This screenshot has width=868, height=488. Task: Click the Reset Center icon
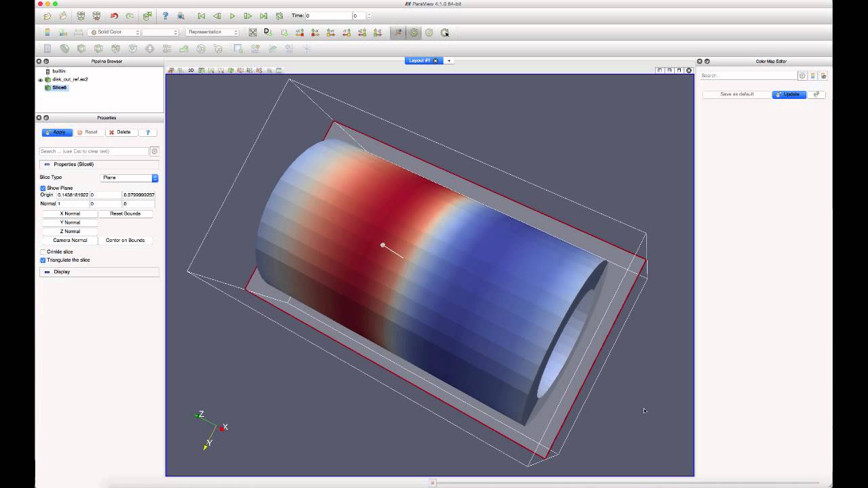coord(429,33)
